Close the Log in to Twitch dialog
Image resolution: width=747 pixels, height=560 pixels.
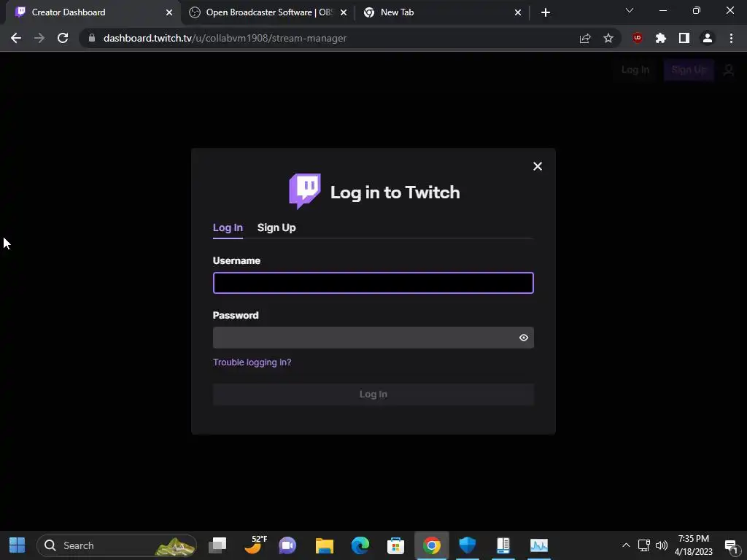(538, 166)
